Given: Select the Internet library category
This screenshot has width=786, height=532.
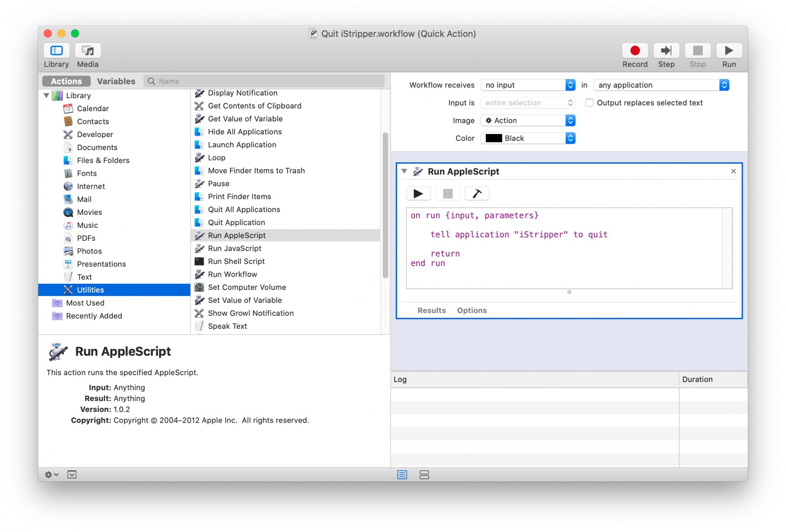Looking at the screenshot, I should pyautogui.click(x=91, y=186).
